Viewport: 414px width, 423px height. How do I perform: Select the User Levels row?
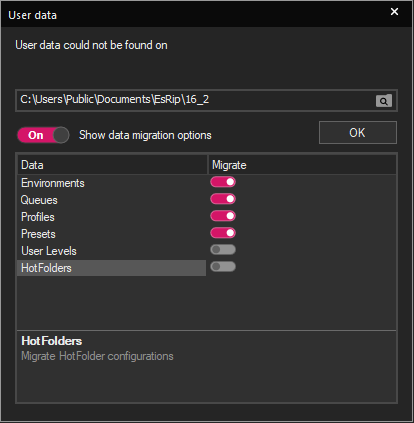click(112, 251)
